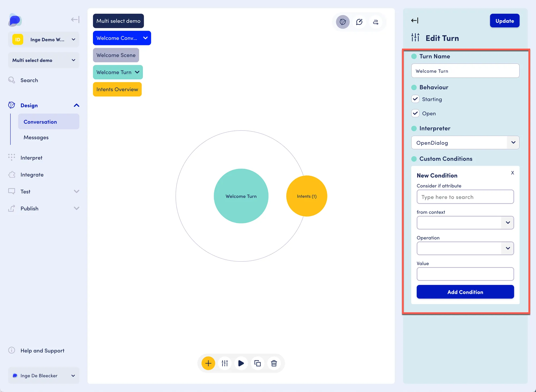Close the Edit Turn panel with arrow icon
The width and height of the screenshot is (536, 392).
point(415,20)
